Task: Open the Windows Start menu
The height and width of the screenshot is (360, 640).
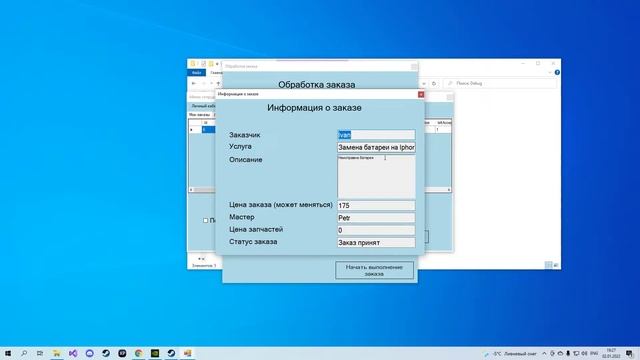Action: [8, 353]
